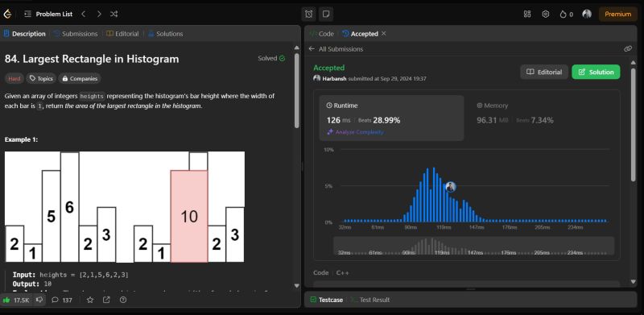644x315 pixels.
Task: Click the green Solution button
Action: click(596, 72)
